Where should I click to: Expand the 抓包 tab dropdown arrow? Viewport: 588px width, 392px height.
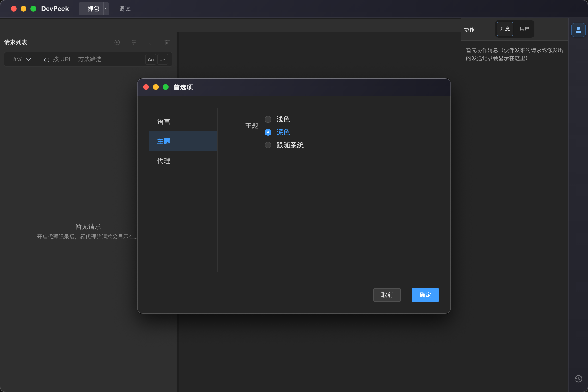[x=106, y=9]
